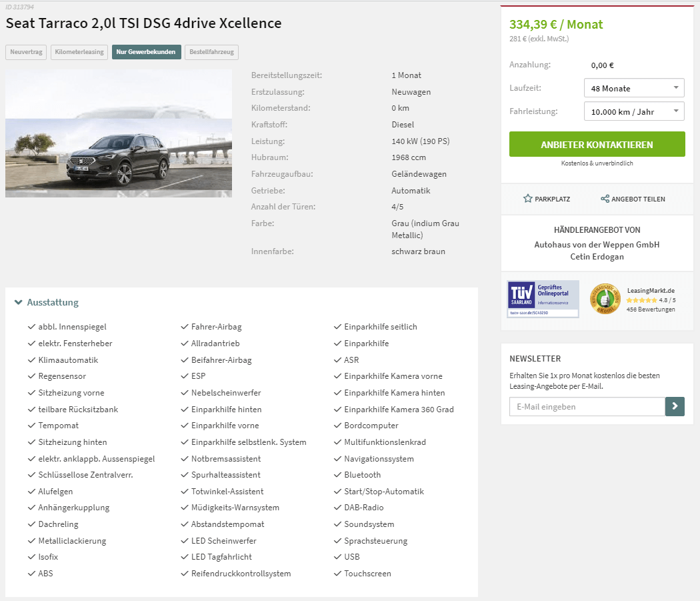The image size is (700, 601).
Task: Click the Cetin Erdogan contact name
Action: coord(597,257)
